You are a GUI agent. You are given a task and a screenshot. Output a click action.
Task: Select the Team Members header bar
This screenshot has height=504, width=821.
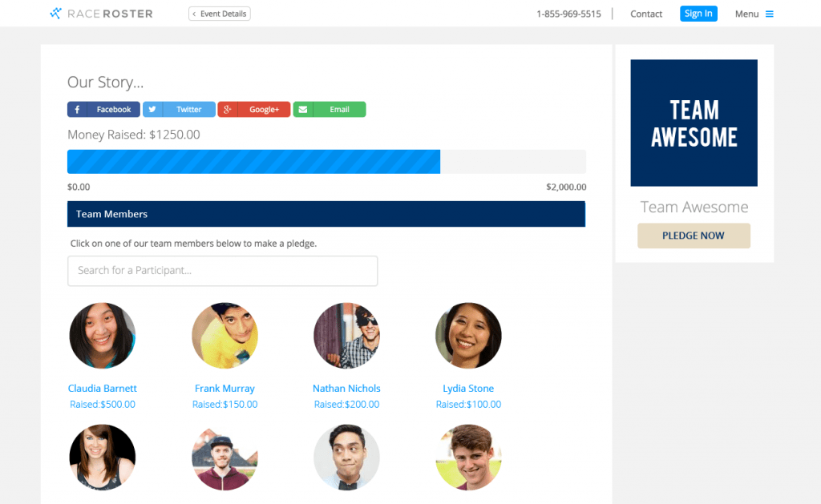326,214
